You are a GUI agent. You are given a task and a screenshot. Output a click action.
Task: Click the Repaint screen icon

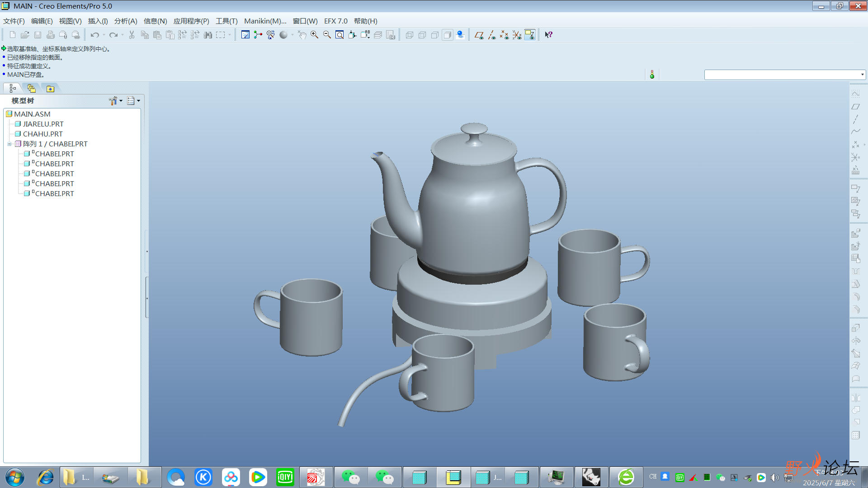(x=245, y=35)
